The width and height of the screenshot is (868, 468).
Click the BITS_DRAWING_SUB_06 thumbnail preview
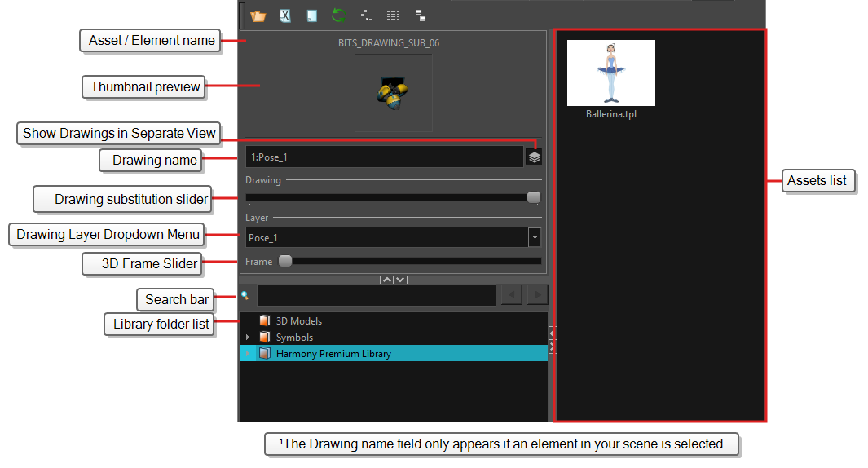click(393, 92)
